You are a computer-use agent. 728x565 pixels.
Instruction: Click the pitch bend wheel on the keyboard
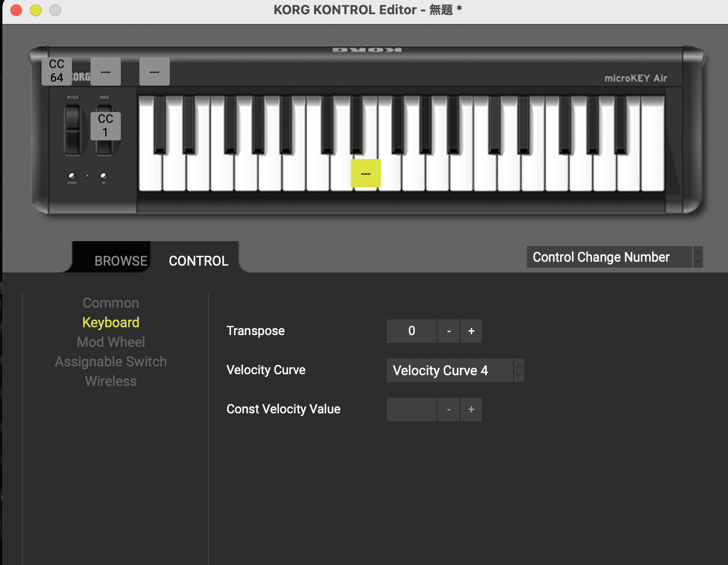tap(73, 129)
